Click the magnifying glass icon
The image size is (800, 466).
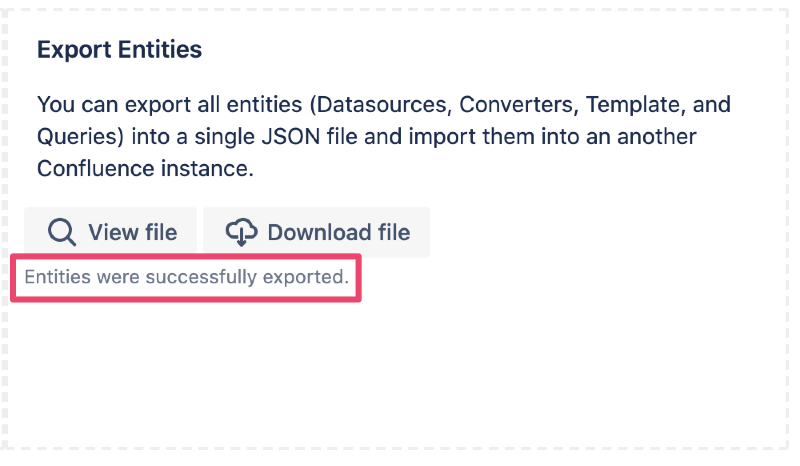click(x=62, y=233)
